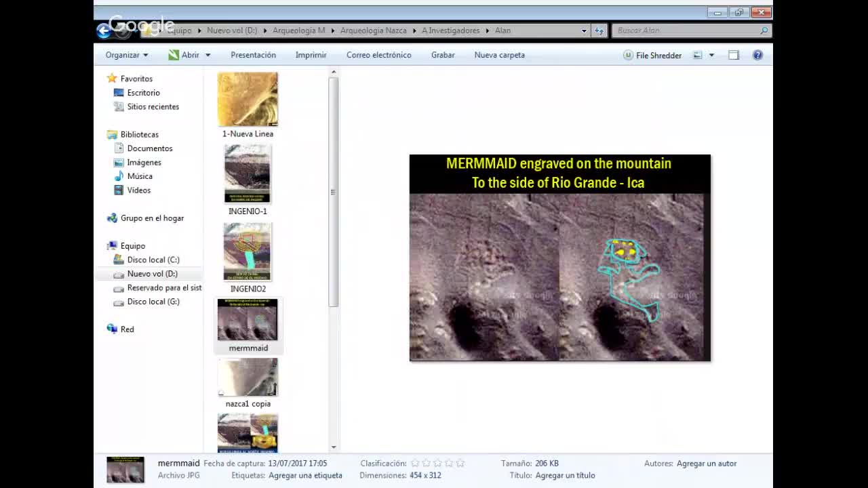Image resolution: width=868 pixels, height=488 pixels.
Task: Click Arqueologia M breadcrumb segment
Action: pos(298,30)
